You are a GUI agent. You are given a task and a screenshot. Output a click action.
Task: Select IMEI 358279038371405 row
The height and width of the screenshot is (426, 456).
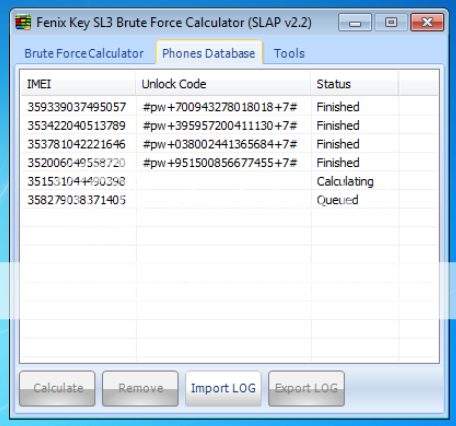coord(229,200)
